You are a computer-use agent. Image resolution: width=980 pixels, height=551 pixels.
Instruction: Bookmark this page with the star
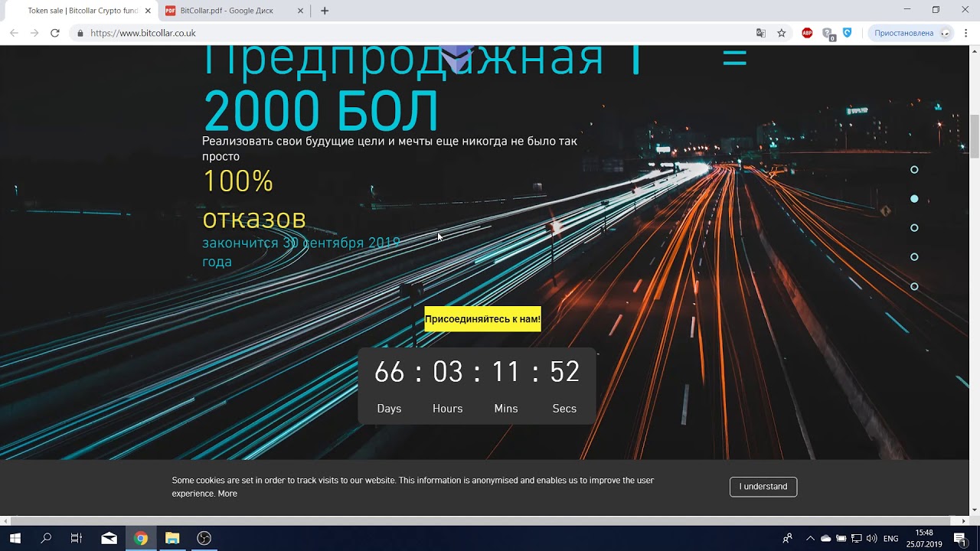(782, 33)
